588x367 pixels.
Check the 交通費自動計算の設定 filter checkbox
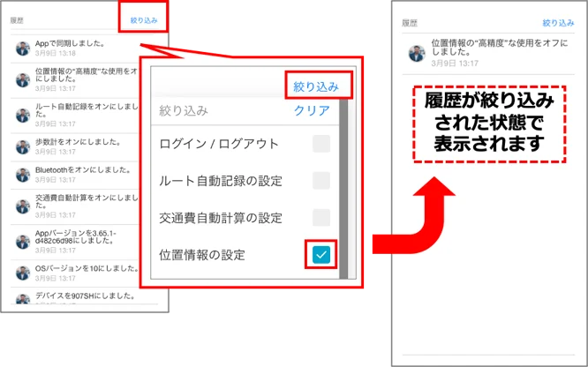tap(321, 217)
